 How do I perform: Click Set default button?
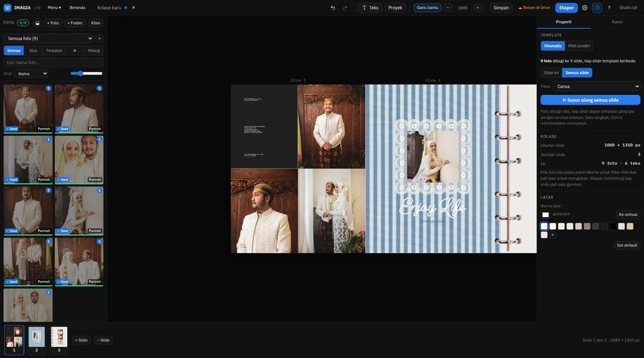click(627, 245)
